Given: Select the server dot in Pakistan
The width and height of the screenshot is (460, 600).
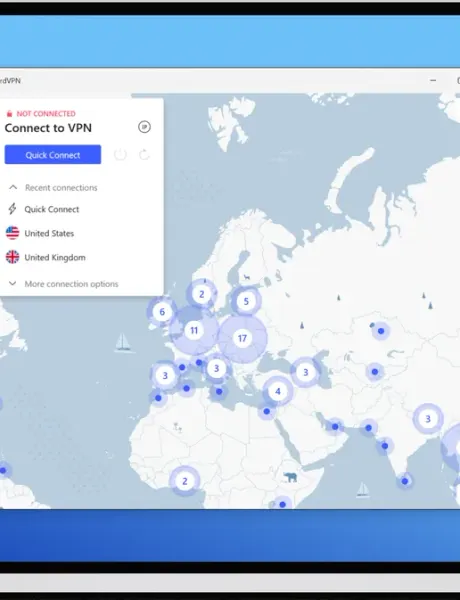Looking at the screenshot, I should 368,428.
